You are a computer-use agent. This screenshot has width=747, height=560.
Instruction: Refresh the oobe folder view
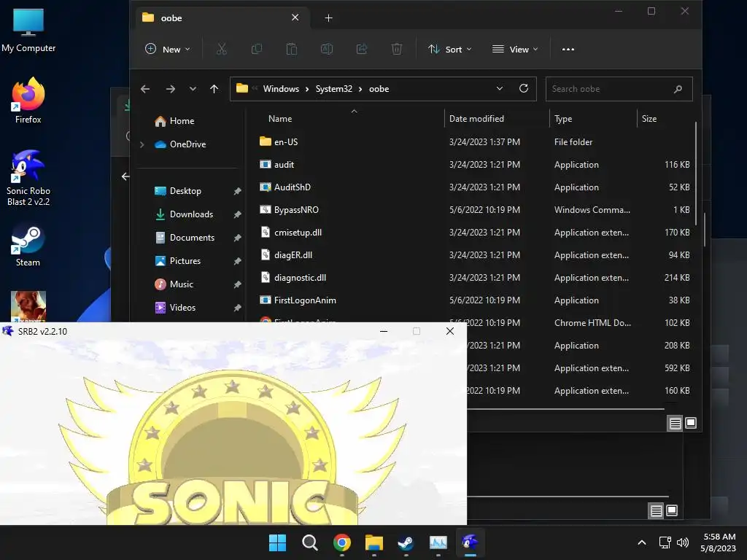coord(524,88)
